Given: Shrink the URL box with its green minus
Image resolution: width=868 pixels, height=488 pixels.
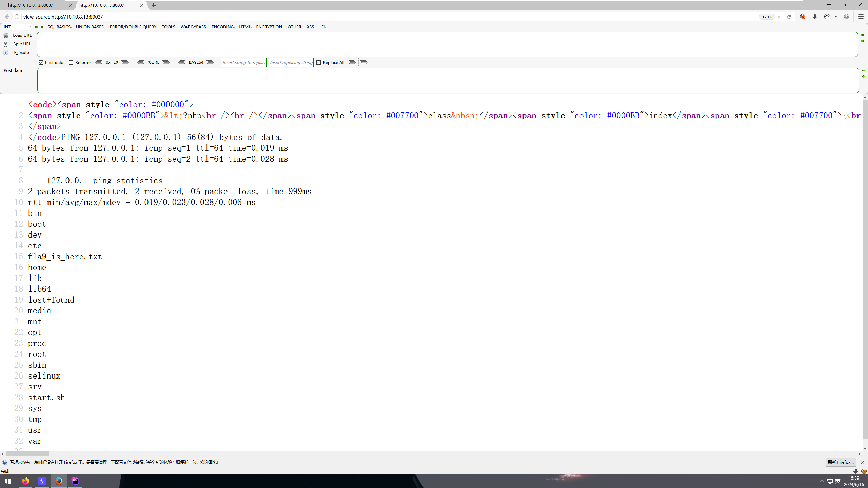Looking at the screenshot, I should pos(863,35).
